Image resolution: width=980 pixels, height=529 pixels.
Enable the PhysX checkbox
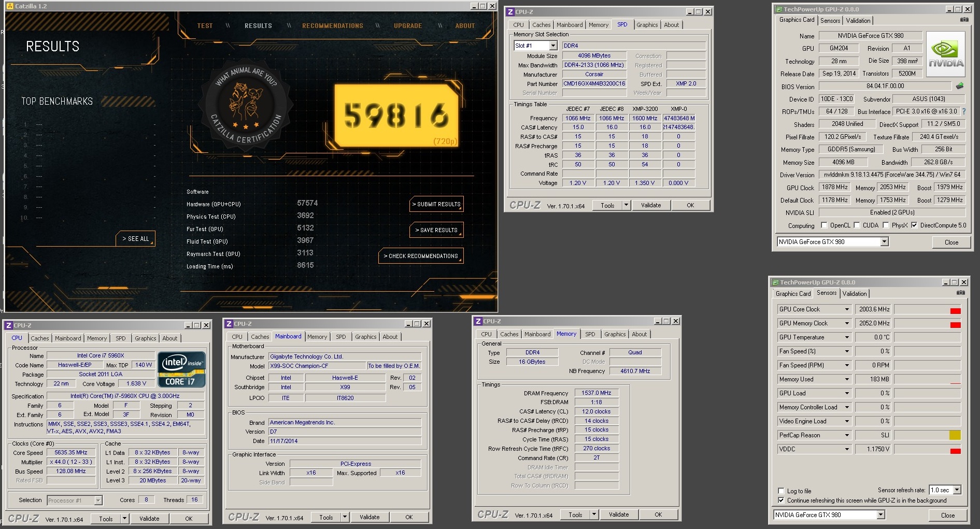pyautogui.click(x=886, y=225)
